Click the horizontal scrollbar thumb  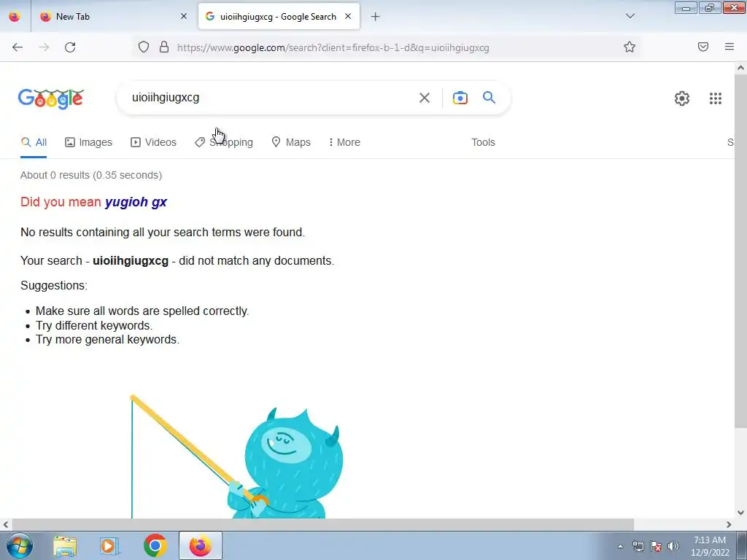coord(322,524)
